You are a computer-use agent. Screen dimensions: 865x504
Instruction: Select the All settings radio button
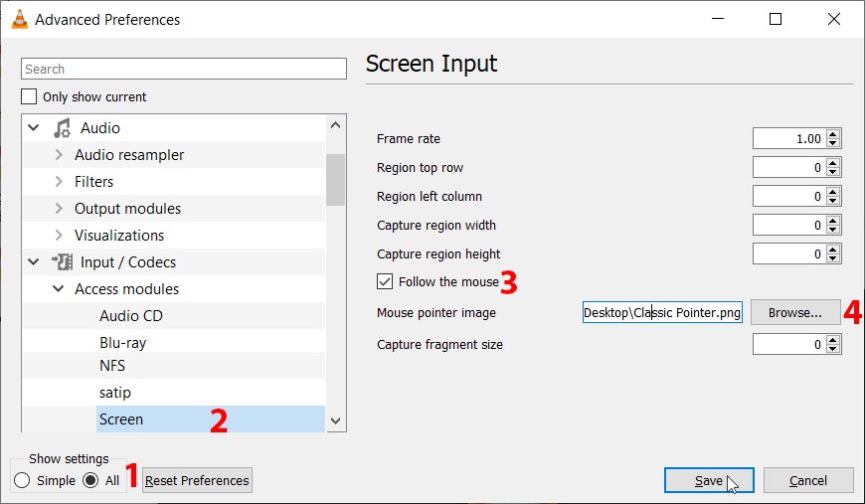pos(89,481)
